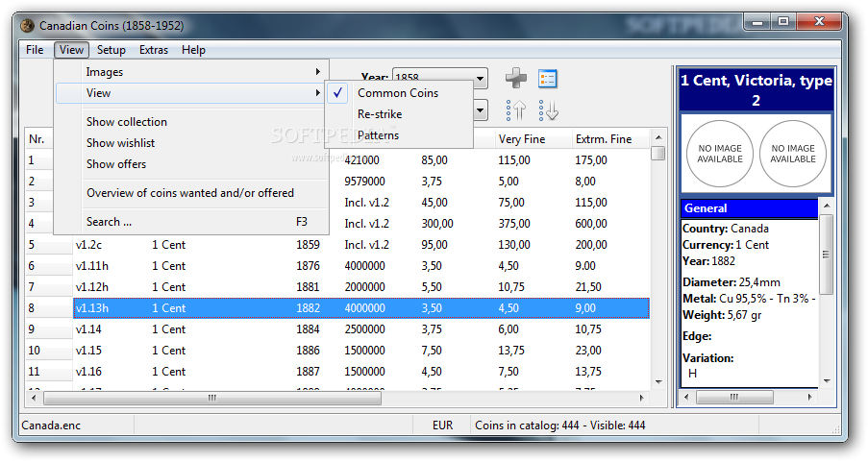Click the Diameter: 25,4mm detail line
This screenshot has height=462, width=868.
click(732, 282)
